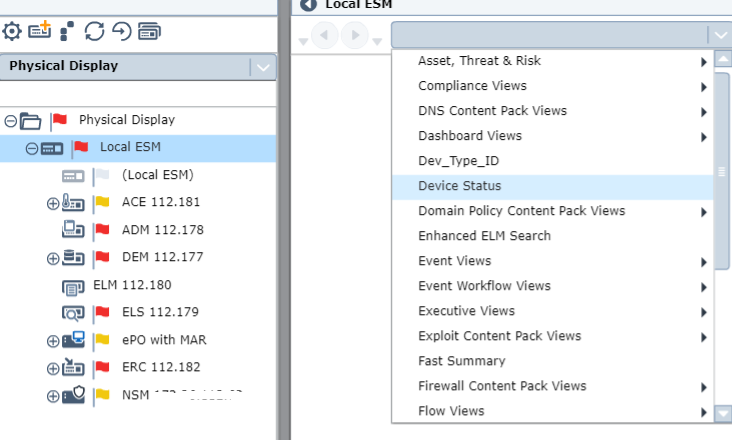Open DNS Content Pack Views submenu
732x440 pixels.
(x=552, y=111)
